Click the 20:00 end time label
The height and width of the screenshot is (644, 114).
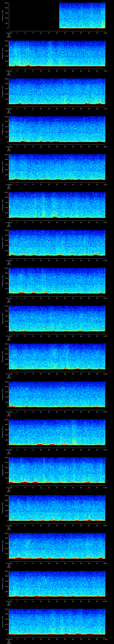[x=105, y=601]
